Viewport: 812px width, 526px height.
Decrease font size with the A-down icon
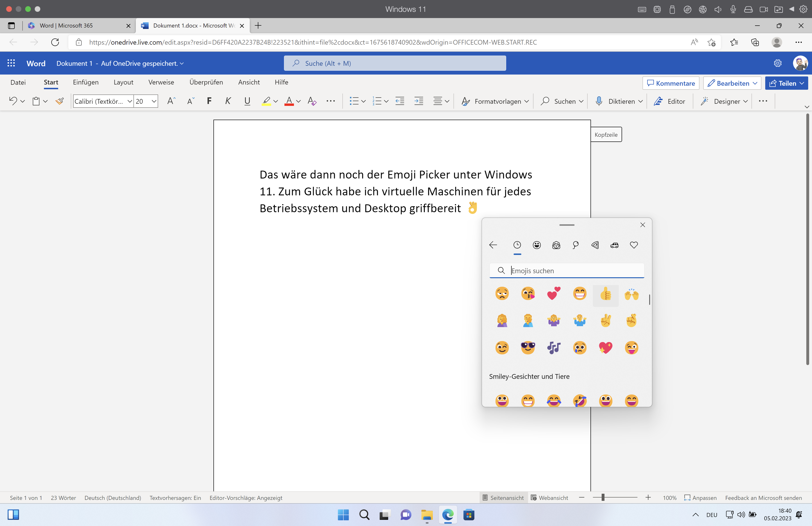(x=191, y=101)
